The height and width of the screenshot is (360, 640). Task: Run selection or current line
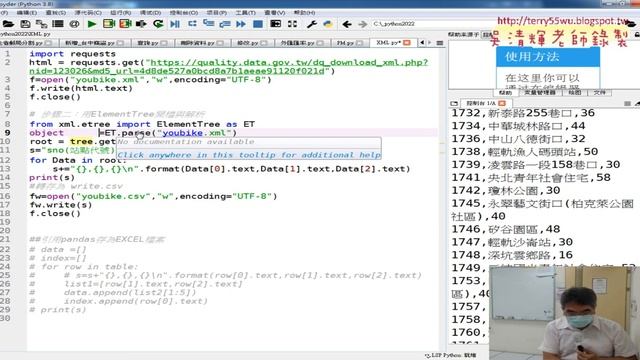click(141, 24)
